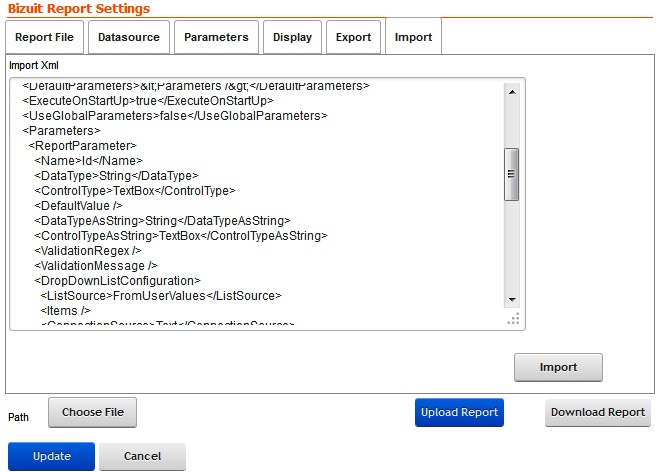The width and height of the screenshot is (659, 472).
Task: Click the ValidationMessage tag line
Action: [96, 266]
